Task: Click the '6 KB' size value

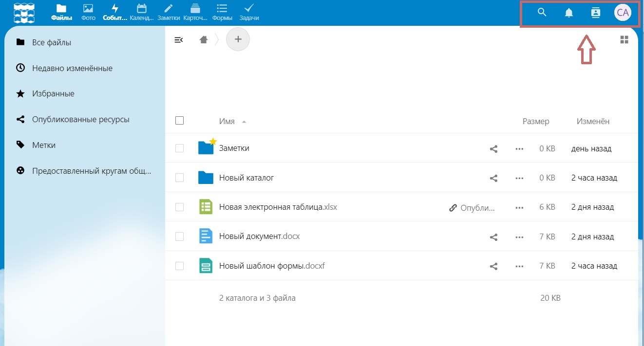Action: [x=547, y=207]
